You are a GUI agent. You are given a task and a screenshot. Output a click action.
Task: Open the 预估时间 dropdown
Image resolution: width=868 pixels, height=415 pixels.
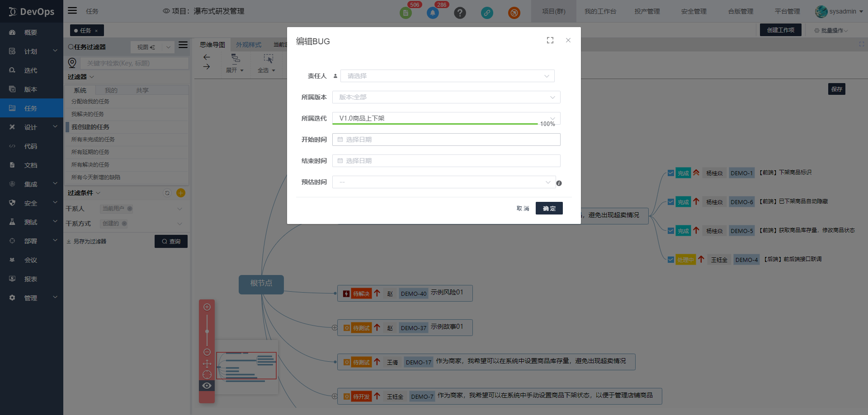444,182
